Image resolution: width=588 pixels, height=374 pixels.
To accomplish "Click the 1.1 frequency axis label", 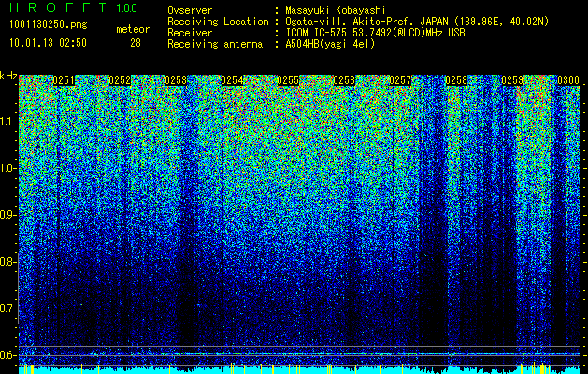I will point(8,122).
